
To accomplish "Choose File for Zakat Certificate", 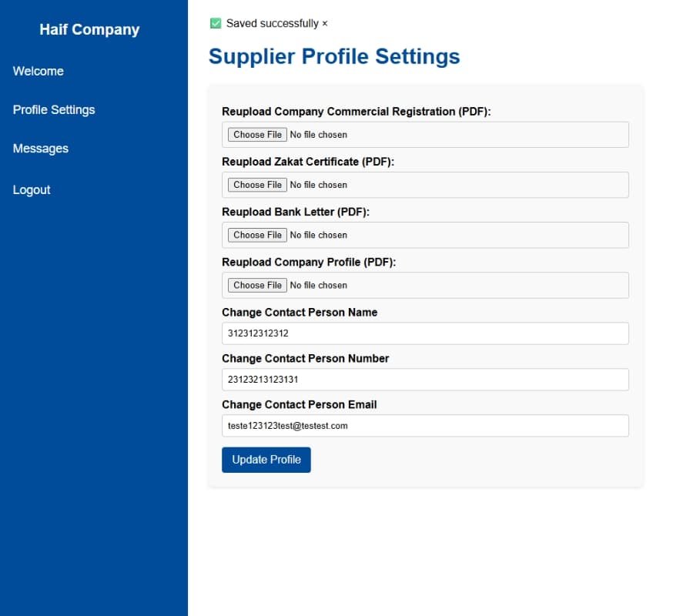I will [256, 184].
